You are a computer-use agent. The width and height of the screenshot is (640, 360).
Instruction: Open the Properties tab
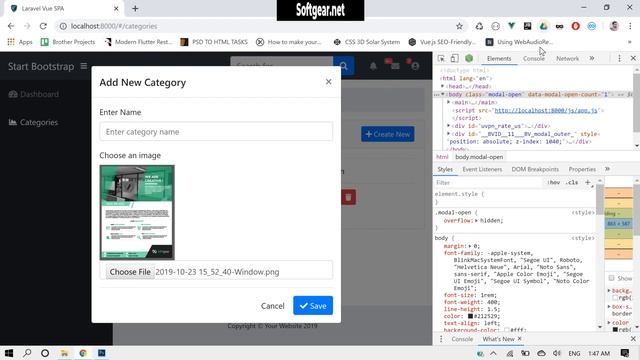click(x=582, y=169)
